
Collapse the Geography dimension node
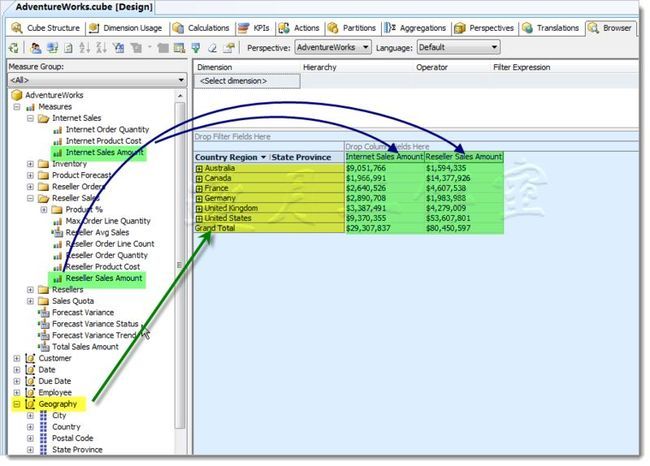17,404
